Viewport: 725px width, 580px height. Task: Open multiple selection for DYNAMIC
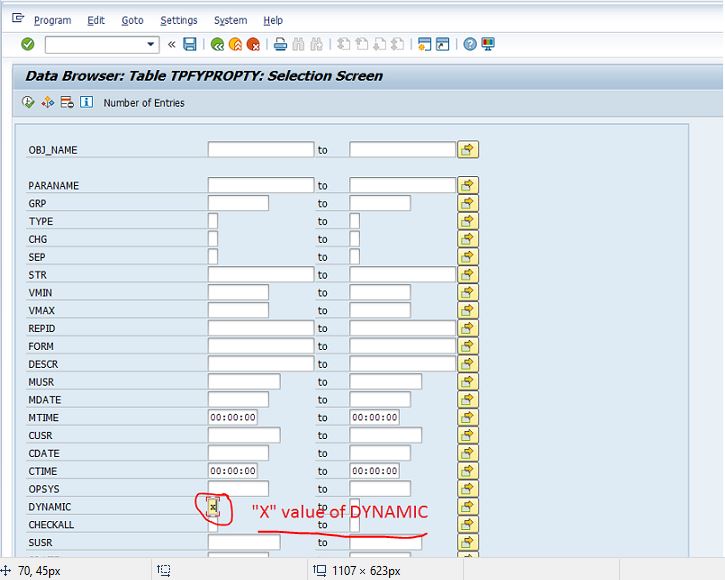point(467,506)
